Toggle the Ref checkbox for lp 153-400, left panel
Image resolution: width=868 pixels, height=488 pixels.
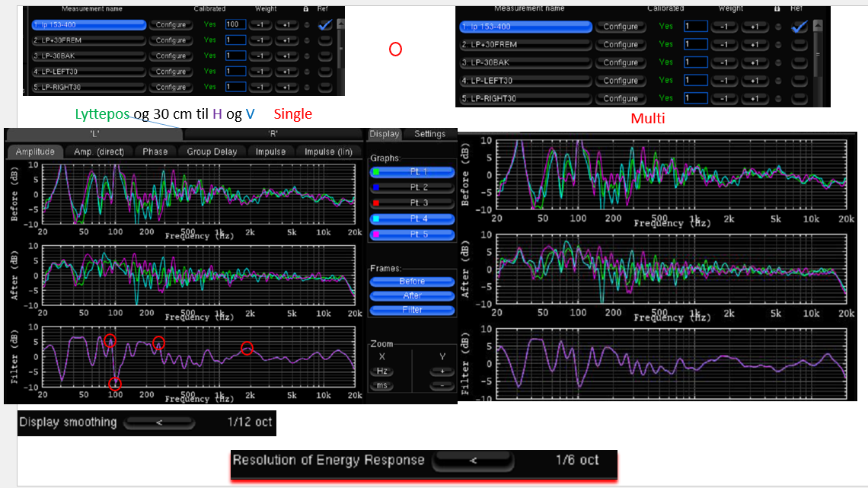click(x=325, y=24)
